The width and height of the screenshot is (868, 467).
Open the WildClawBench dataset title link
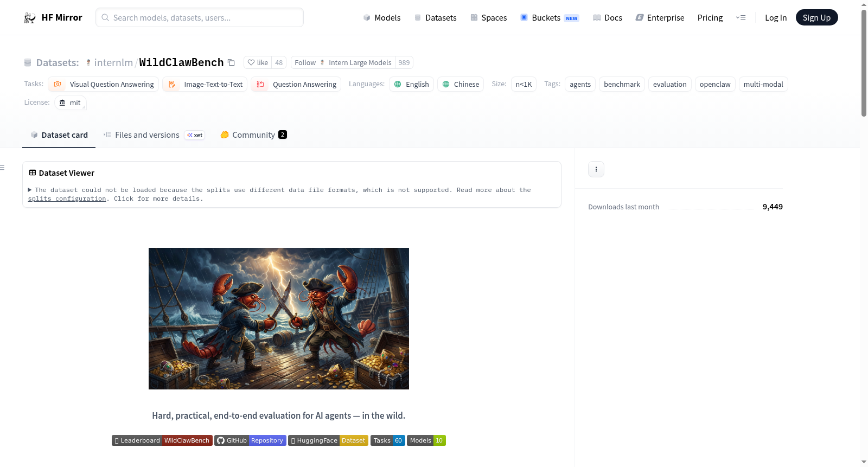point(181,62)
